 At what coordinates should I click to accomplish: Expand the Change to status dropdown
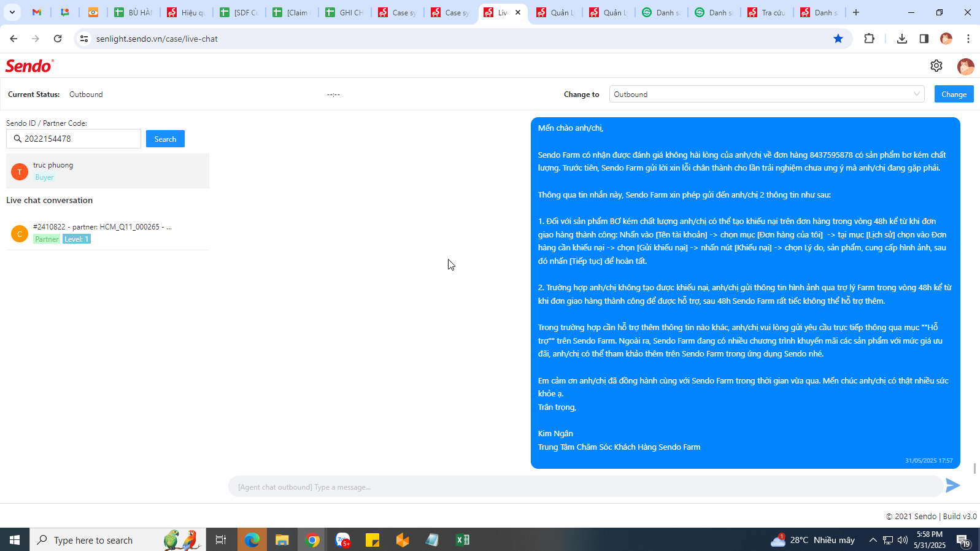pyautogui.click(x=766, y=94)
